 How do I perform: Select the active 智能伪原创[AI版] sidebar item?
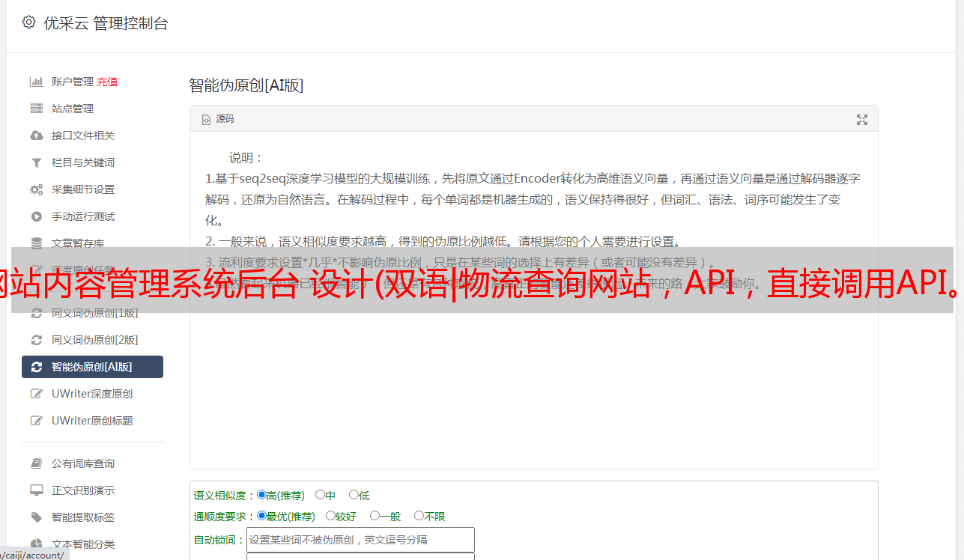point(92,367)
